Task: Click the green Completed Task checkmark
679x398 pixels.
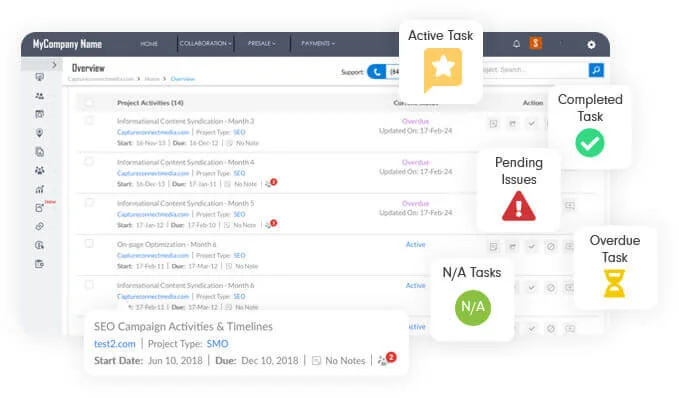Action: coord(590,143)
